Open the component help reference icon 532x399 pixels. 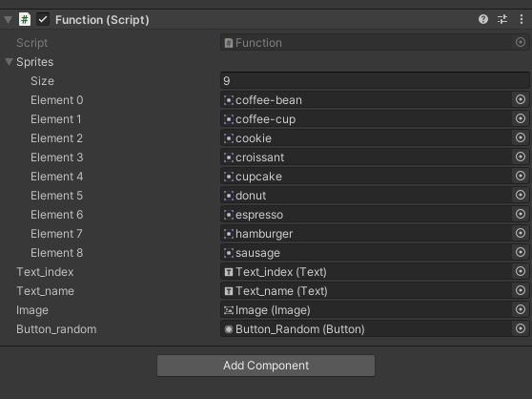(483, 19)
